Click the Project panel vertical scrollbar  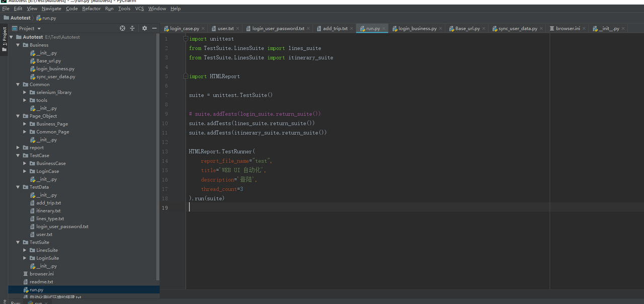[158, 151]
